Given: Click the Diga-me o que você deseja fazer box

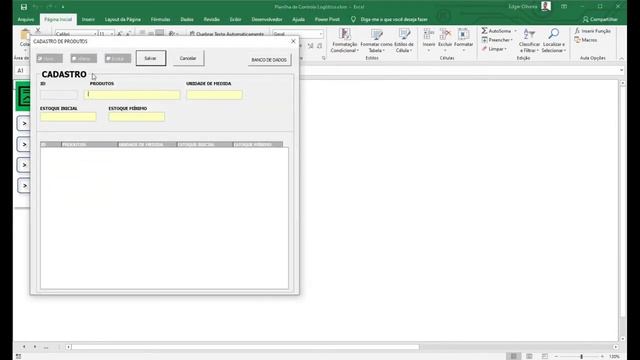Looking at the screenshot, I should pos(394,19).
